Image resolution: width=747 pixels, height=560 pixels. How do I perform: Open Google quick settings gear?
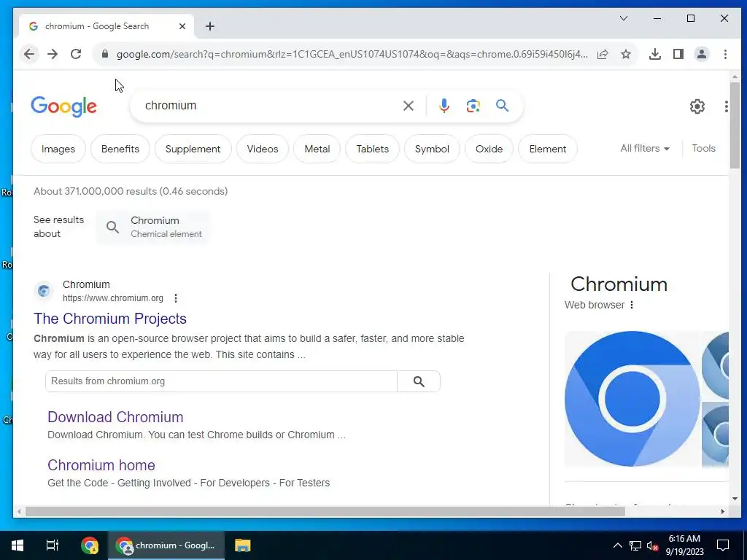pyautogui.click(x=697, y=106)
